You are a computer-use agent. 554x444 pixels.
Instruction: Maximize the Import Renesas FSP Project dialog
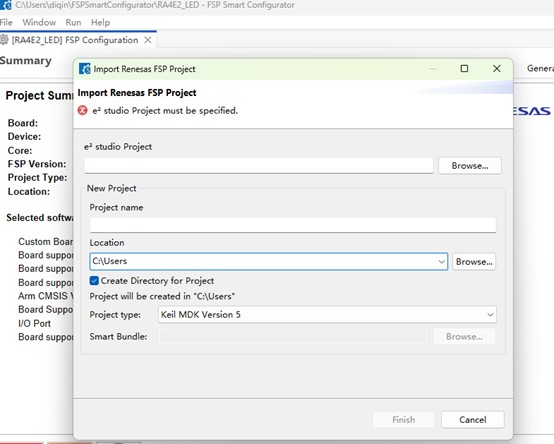pos(464,68)
